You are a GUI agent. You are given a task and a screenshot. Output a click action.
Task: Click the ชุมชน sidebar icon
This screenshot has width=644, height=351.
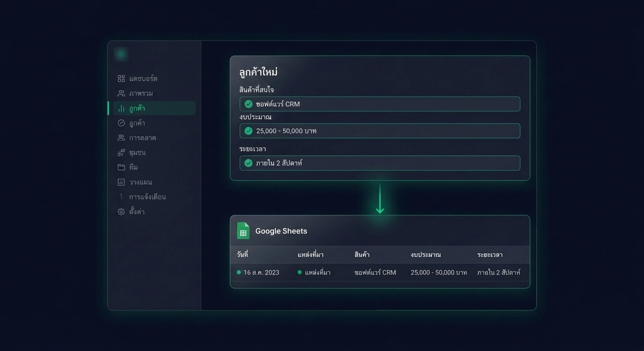(x=121, y=153)
